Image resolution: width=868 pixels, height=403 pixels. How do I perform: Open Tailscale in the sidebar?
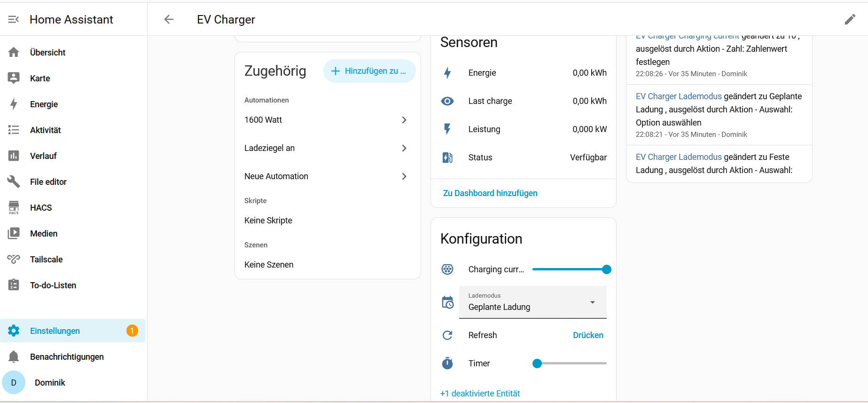tap(73, 259)
